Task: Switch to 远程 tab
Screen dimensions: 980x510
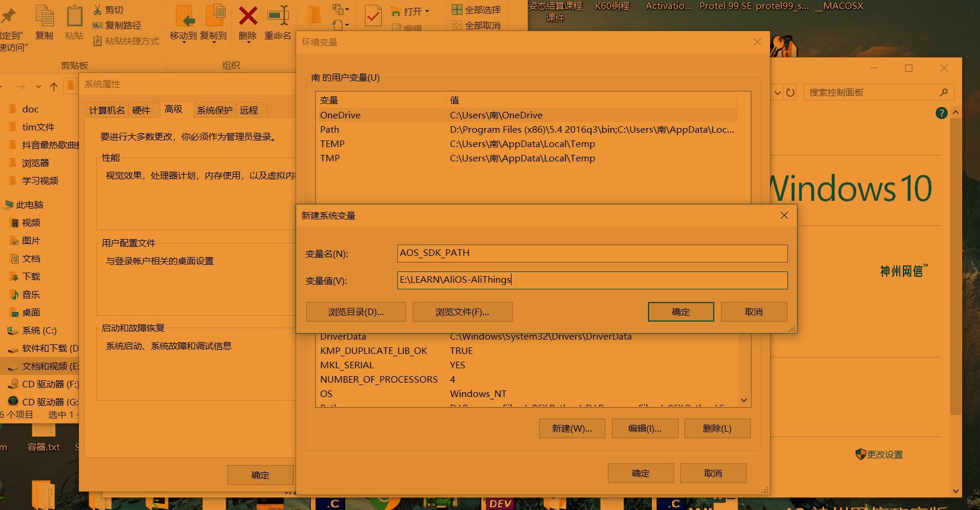Action: [249, 110]
